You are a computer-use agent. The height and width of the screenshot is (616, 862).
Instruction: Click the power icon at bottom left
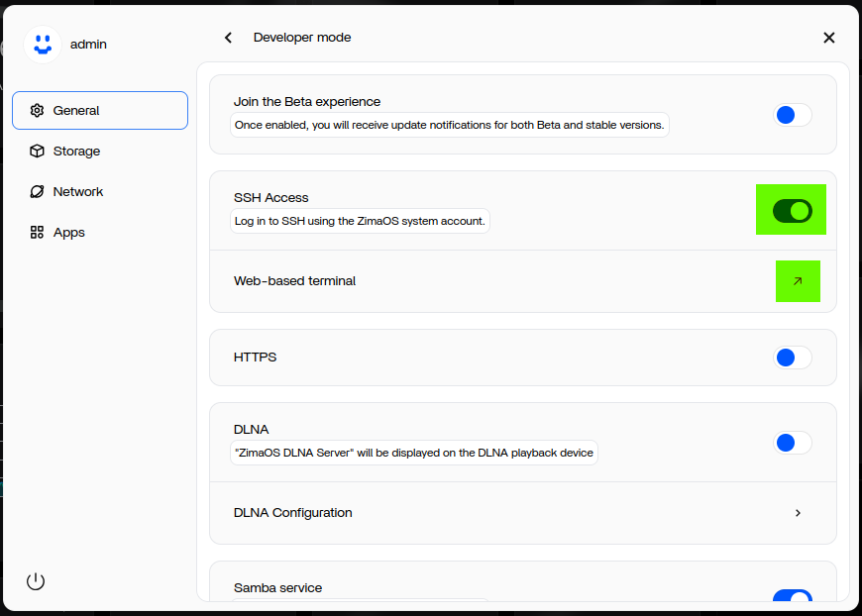(x=36, y=581)
